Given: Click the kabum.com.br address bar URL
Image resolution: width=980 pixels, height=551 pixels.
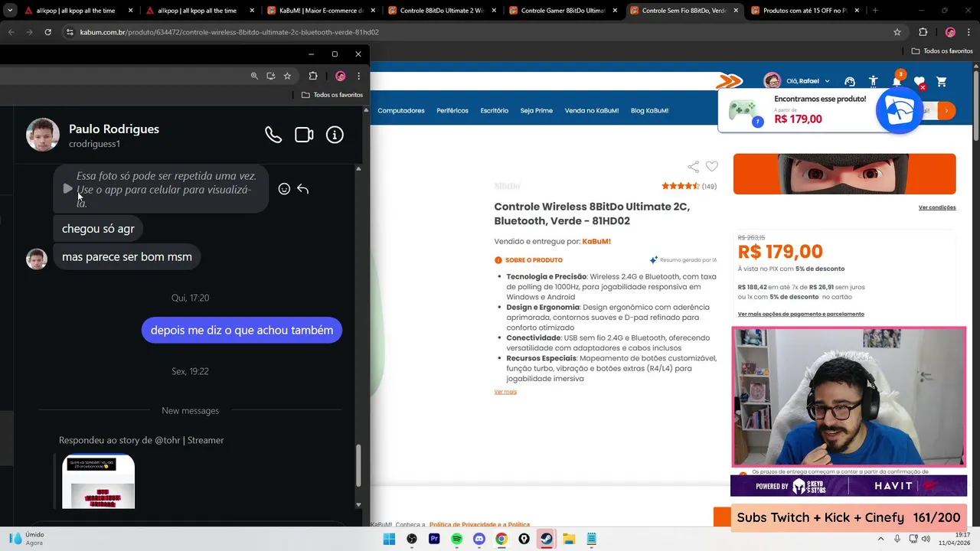Looking at the screenshot, I should coord(230,32).
